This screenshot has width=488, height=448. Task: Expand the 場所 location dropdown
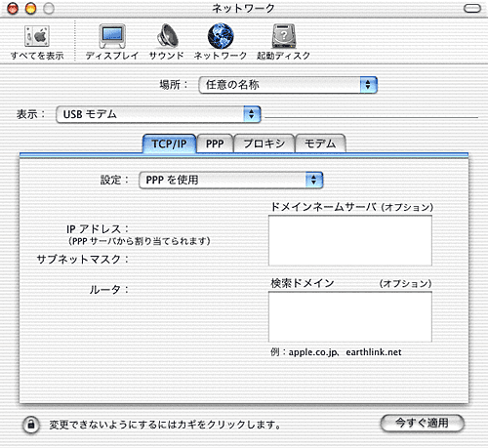[x=288, y=85]
